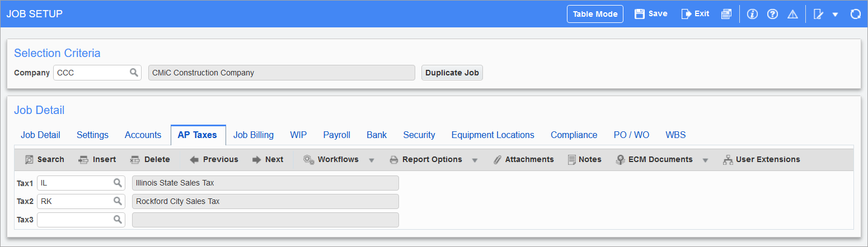Go to Previous record arrow
The width and height of the screenshot is (868, 247).
[194, 160]
